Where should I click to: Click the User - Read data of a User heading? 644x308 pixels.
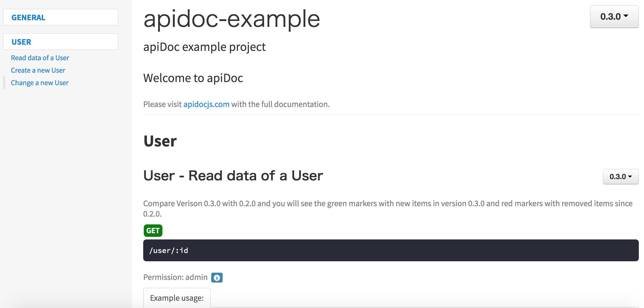(233, 176)
